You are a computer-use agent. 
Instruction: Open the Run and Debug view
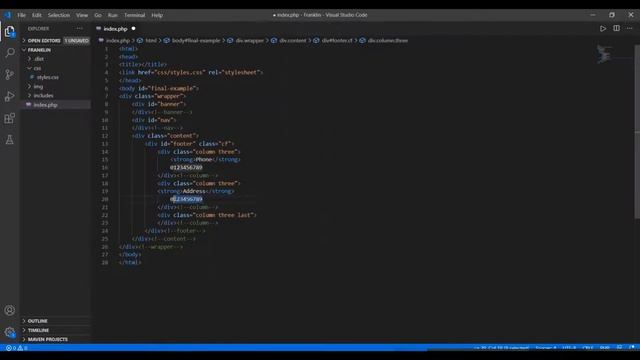(9, 96)
